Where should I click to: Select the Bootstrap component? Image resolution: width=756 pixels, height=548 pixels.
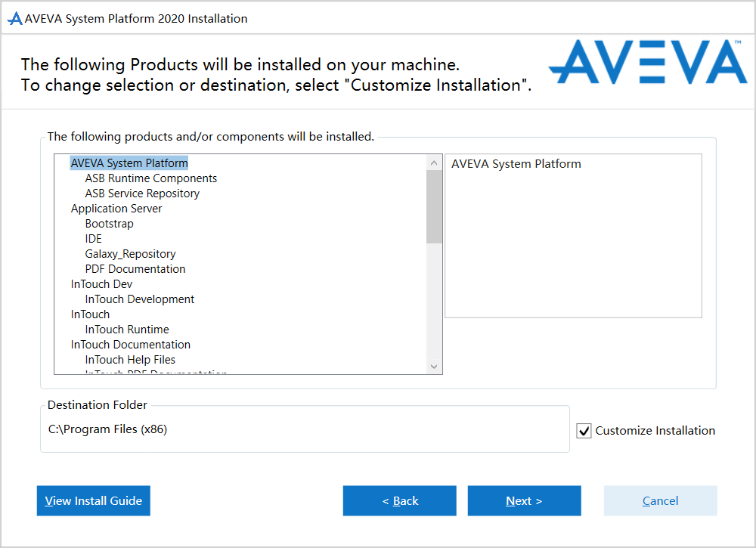pos(109,224)
